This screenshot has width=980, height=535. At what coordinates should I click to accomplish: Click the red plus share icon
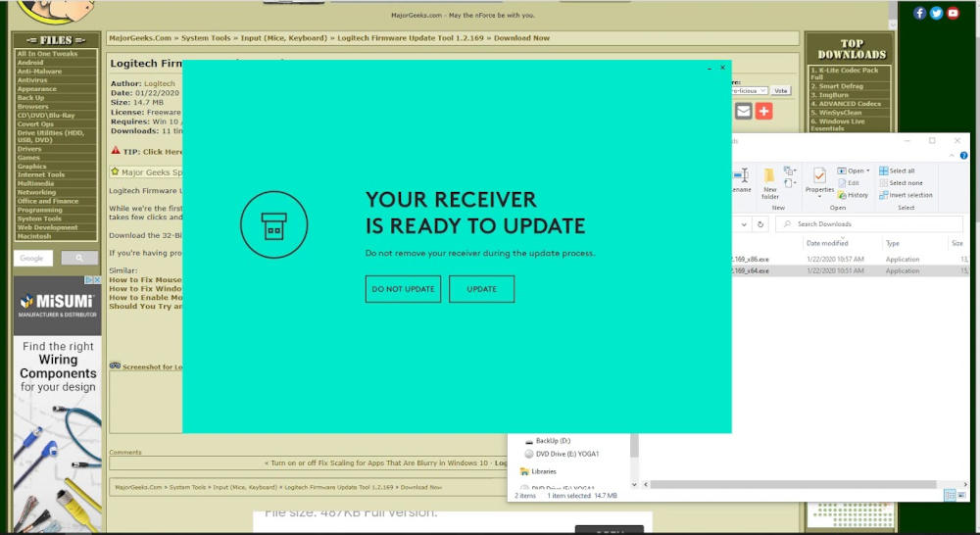pyautogui.click(x=763, y=112)
